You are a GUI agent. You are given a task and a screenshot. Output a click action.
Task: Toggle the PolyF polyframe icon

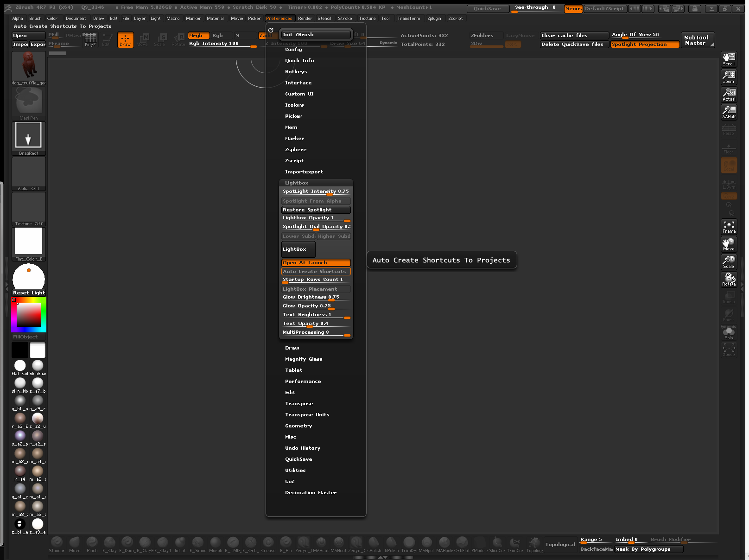(x=90, y=40)
